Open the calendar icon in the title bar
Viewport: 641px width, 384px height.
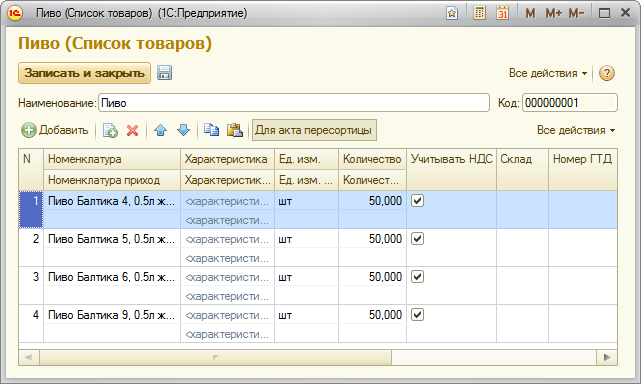pyautogui.click(x=502, y=13)
